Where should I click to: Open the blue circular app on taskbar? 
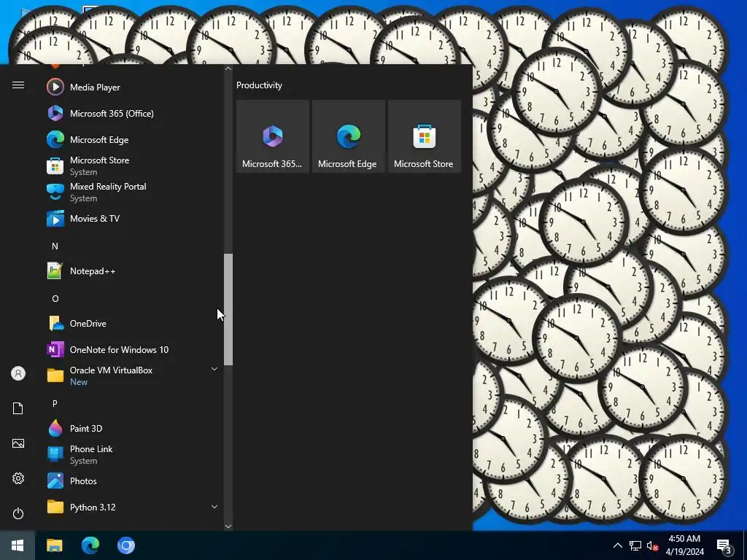[126, 545]
